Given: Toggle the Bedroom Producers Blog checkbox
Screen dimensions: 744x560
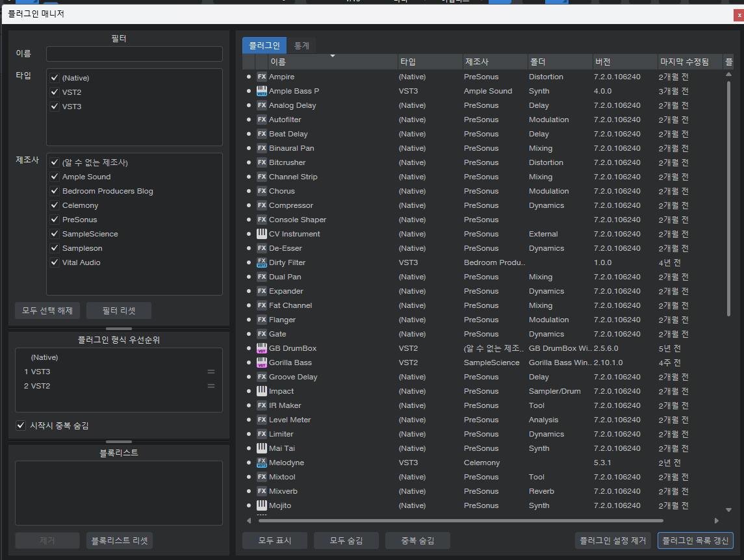Looking at the screenshot, I should [55, 191].
